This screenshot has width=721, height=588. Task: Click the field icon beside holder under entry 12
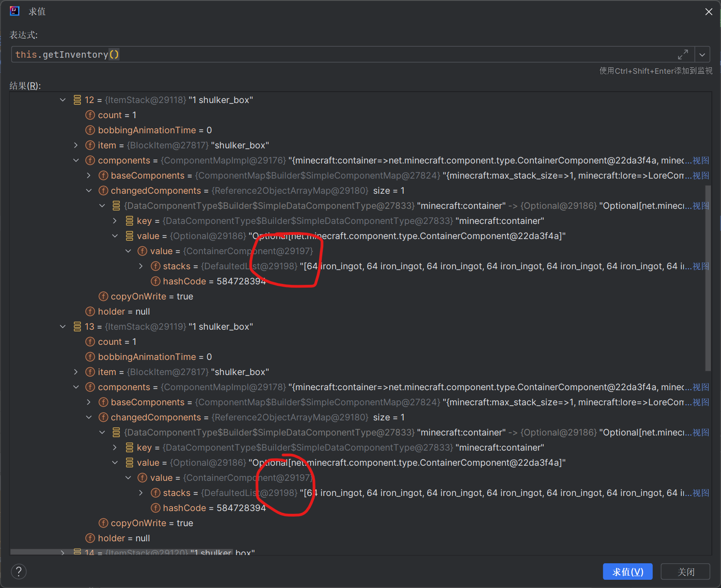coord(90,311)
